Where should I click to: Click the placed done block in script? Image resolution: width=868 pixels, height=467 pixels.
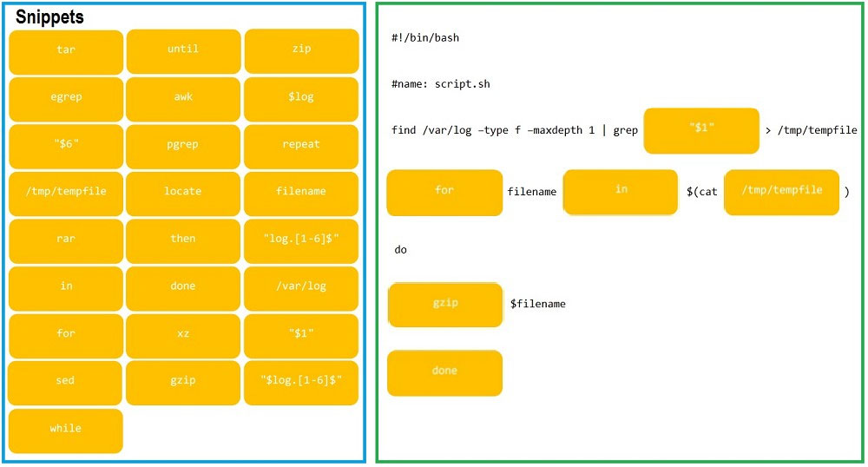[445, 373]
